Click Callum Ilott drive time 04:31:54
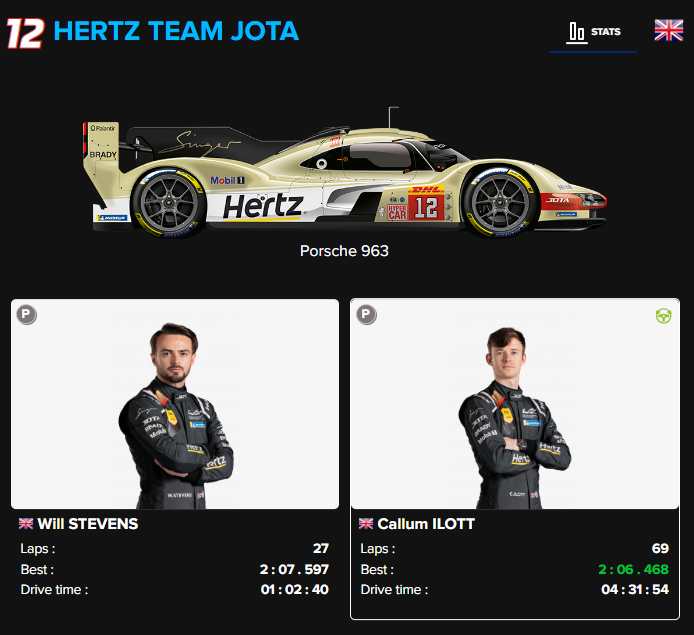Image resolution: width=694 pixels, height=635 pixels. [x=635, y=589]
